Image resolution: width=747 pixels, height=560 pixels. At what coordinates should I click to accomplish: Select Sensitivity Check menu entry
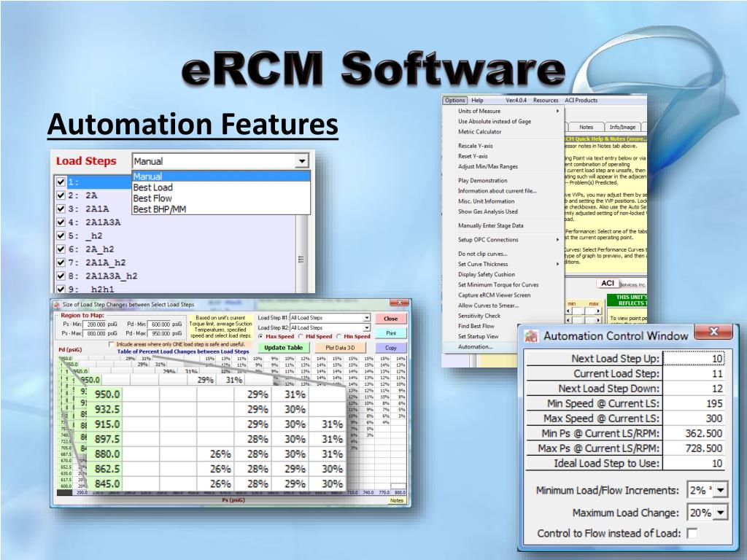tap(503, 316)
